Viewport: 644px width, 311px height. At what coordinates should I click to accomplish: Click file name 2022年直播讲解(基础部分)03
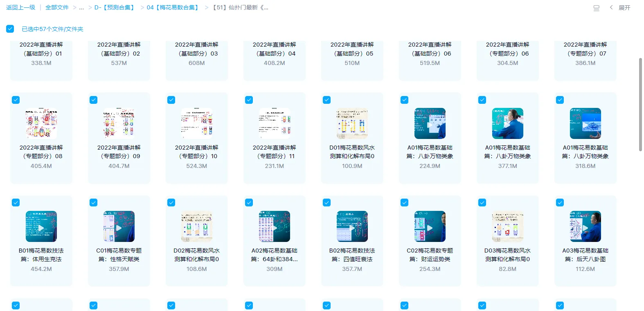(x=197, y=49)
